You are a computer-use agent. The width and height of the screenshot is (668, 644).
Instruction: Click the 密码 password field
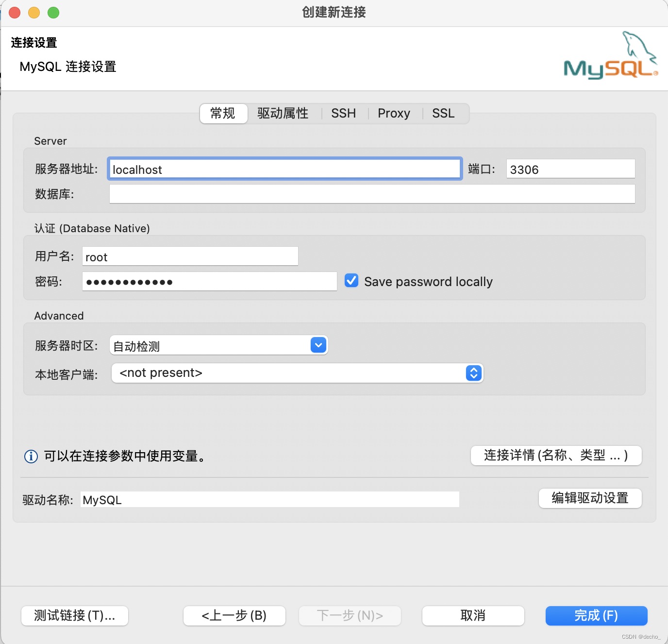tap(210, 281)
